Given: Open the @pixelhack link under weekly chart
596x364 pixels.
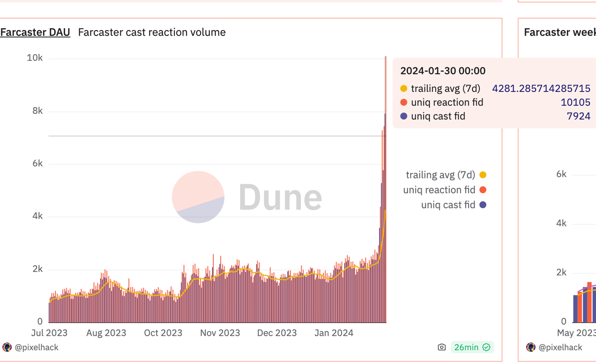Looking at the screenshot, I should (x=560, y=347).
